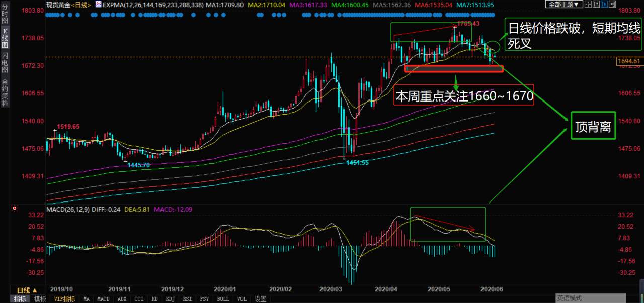Click the EXPMA indicator chart icon

pos(99,4)
